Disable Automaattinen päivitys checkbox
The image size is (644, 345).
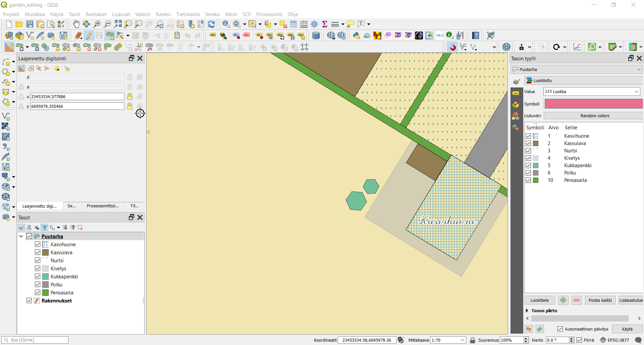tap(560, 329)
